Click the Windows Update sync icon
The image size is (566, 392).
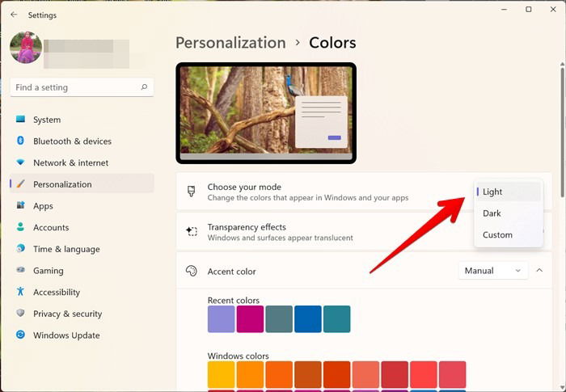click(20, 335)
